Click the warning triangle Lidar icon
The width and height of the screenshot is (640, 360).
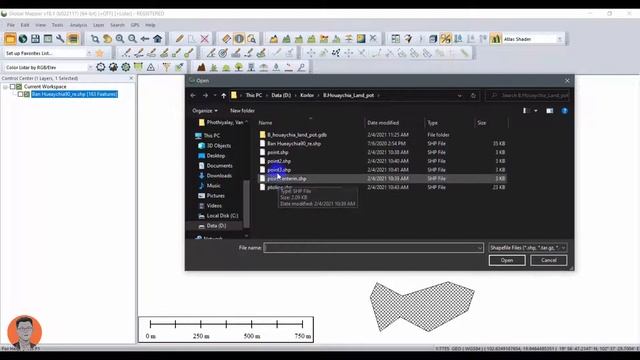151,67
